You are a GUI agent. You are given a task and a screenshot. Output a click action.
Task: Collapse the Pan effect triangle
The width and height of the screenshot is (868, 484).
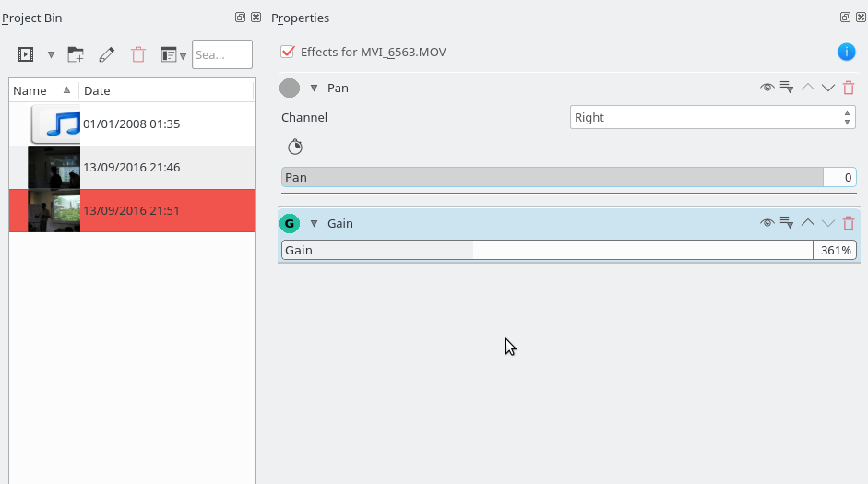pyautogui.click(x=314, y=88)
